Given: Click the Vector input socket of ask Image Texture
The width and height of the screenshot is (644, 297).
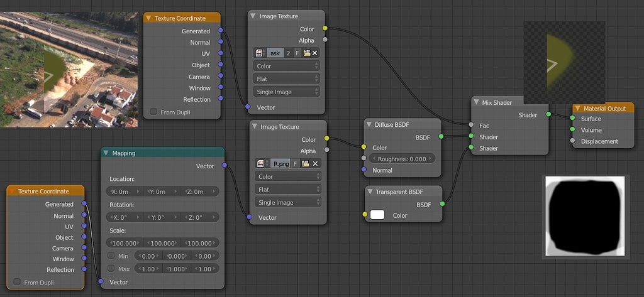Looking at the screenshot, I should pos(248,107).
